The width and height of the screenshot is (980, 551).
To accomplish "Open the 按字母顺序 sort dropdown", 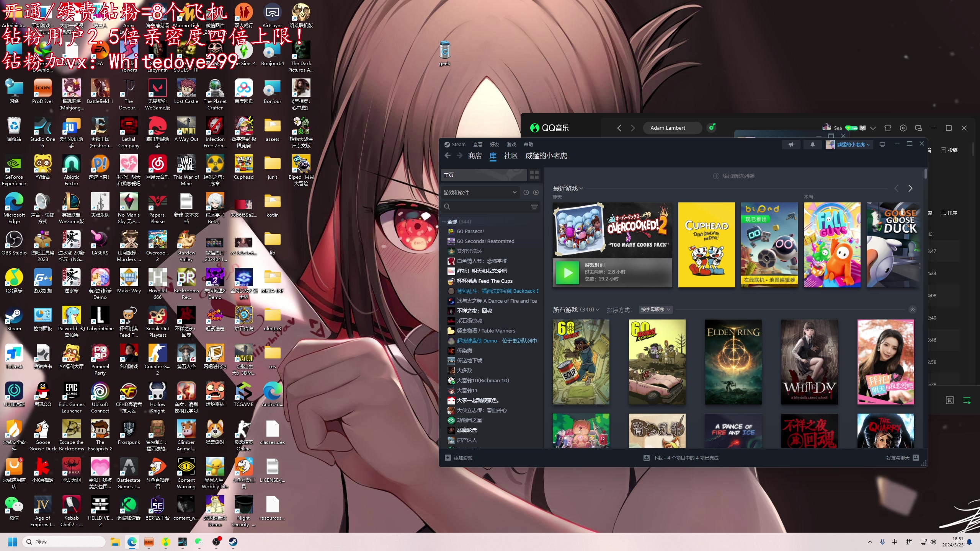I will (655, 310).
